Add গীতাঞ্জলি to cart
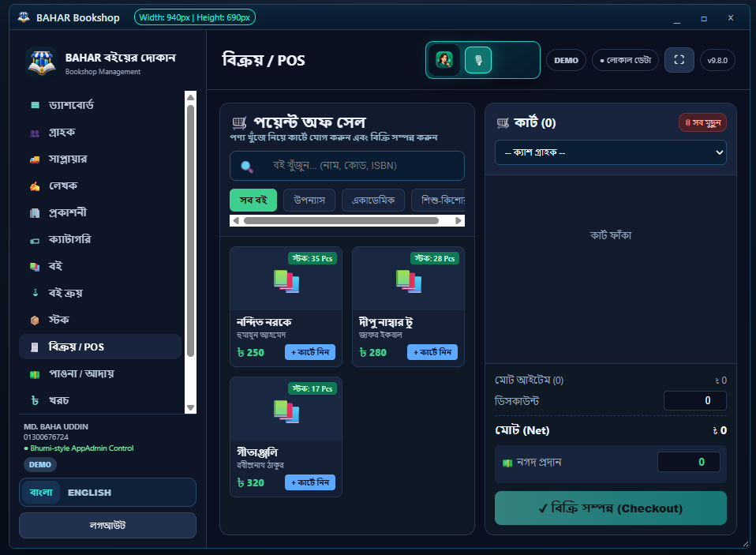Viewport: 756px width, 555px height. coord(310,482)
